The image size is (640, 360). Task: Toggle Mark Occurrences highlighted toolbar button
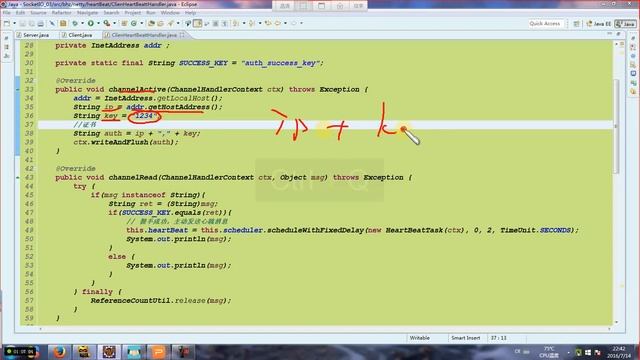[198, 23]
